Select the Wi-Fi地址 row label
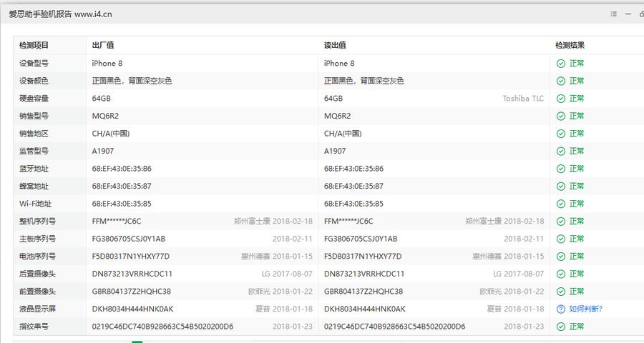This screenshot has height=343, width=644. (x=35, y=204)
